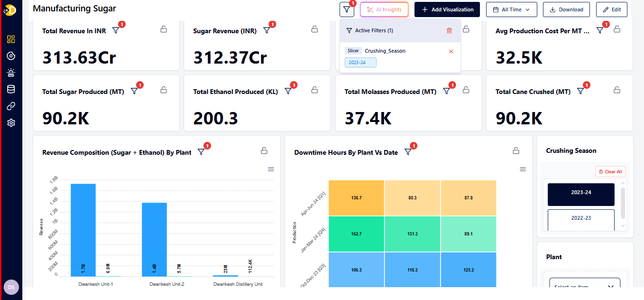This screenshot has width=644, height=300.
Task: Click the link connections icon in the sidebar
Action: coord(11,106)
